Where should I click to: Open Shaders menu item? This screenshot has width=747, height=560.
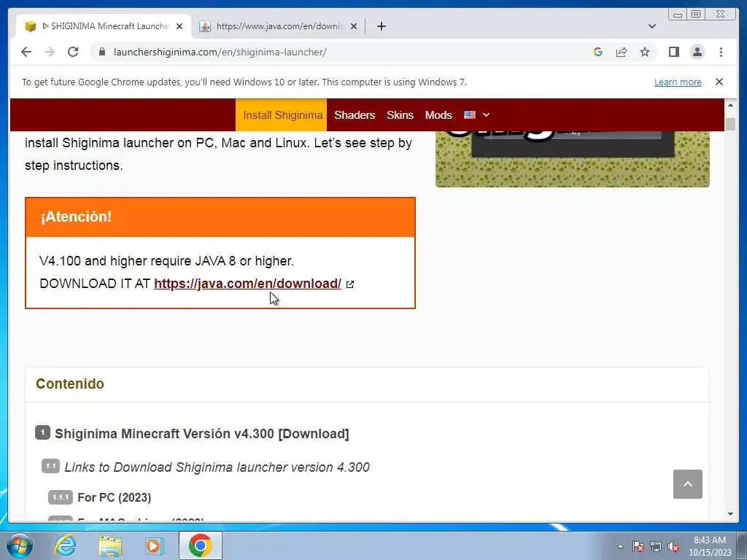[355, 114]
